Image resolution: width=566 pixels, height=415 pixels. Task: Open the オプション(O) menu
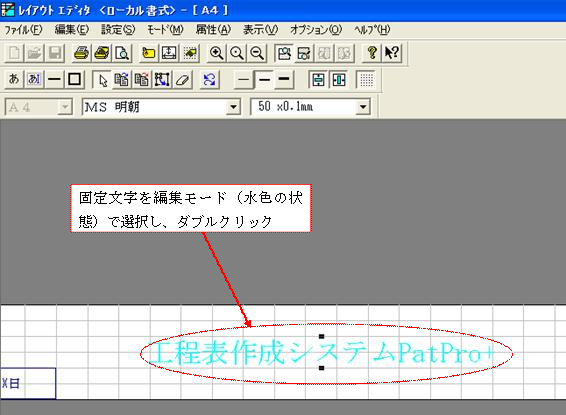pyautogui.click(x=316, y=30)
